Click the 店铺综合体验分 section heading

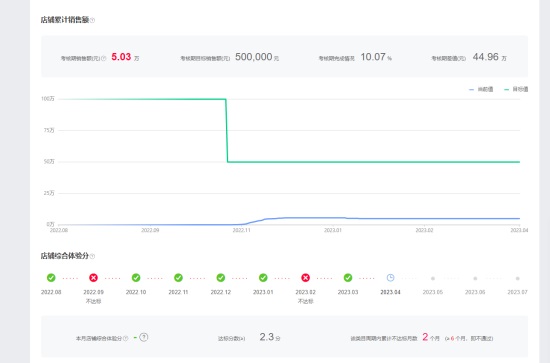coord(65,256)
